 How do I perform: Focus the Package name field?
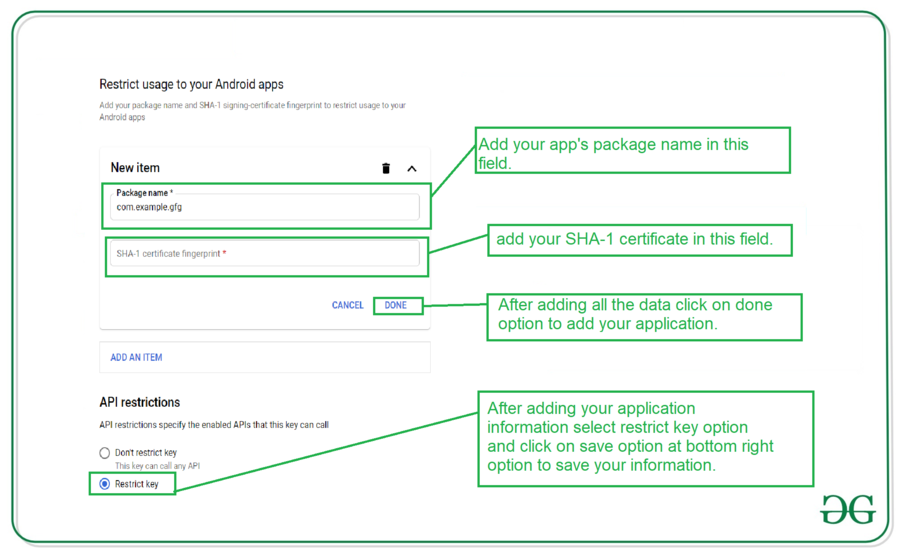[265, 207]
